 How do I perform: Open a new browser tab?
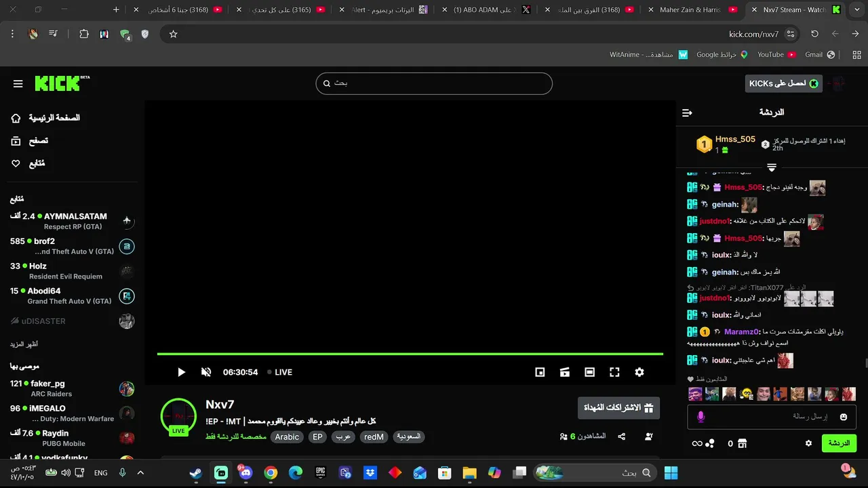(116, 9)
